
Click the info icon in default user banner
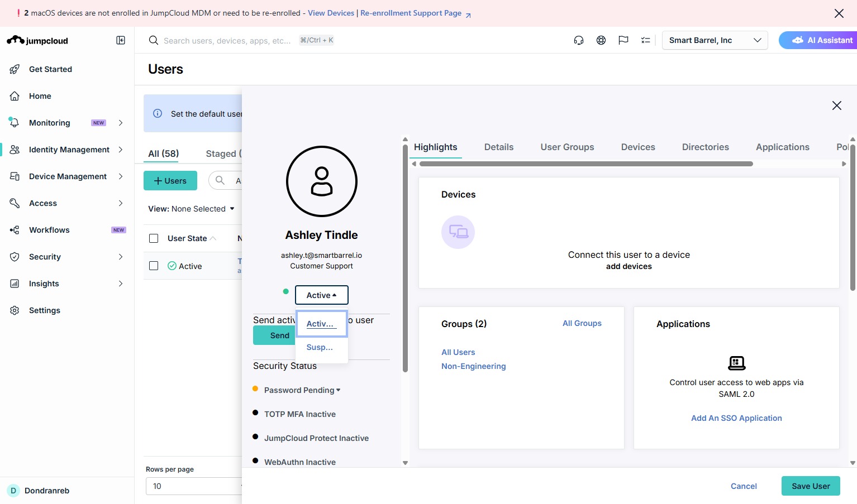tap(158, 113)
